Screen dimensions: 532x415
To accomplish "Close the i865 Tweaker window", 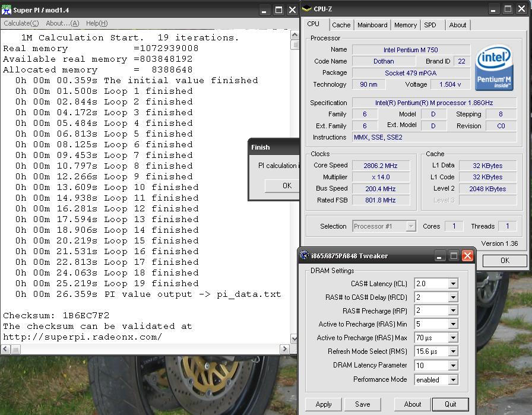I will (467, 256).
